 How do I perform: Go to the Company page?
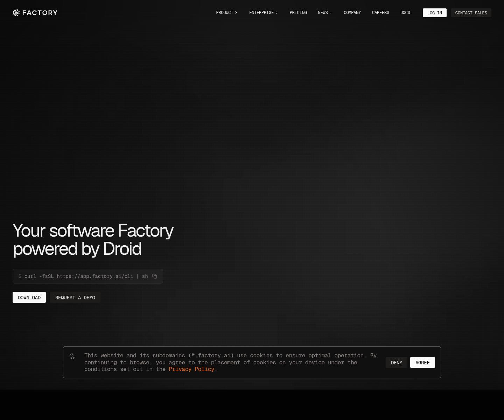352,13
